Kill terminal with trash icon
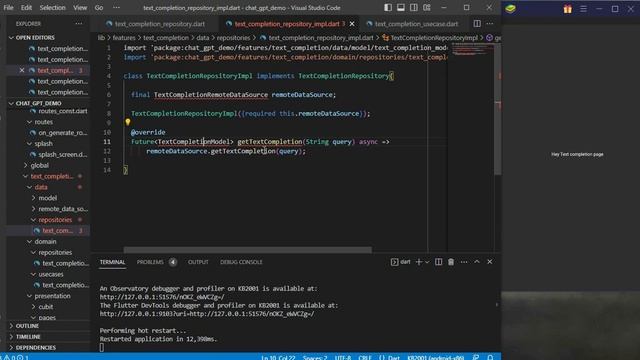This screenshot has width=640, height=360. click(451, 262)
